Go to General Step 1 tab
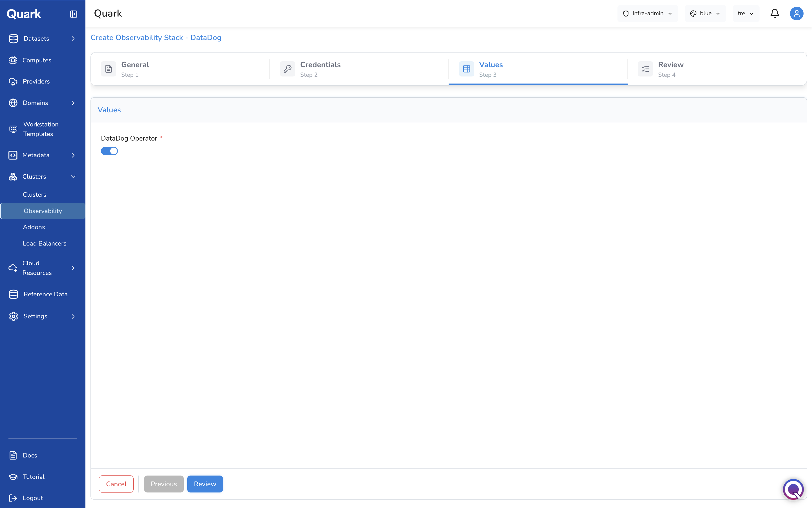 coord(180,69)
